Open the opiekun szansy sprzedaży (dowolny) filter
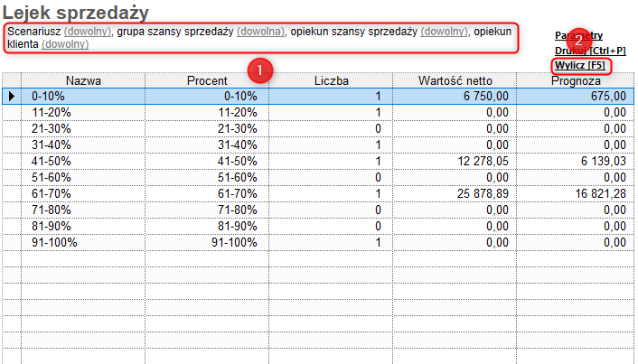This screenshot has width=638, height=364. (x=445, y=32)
